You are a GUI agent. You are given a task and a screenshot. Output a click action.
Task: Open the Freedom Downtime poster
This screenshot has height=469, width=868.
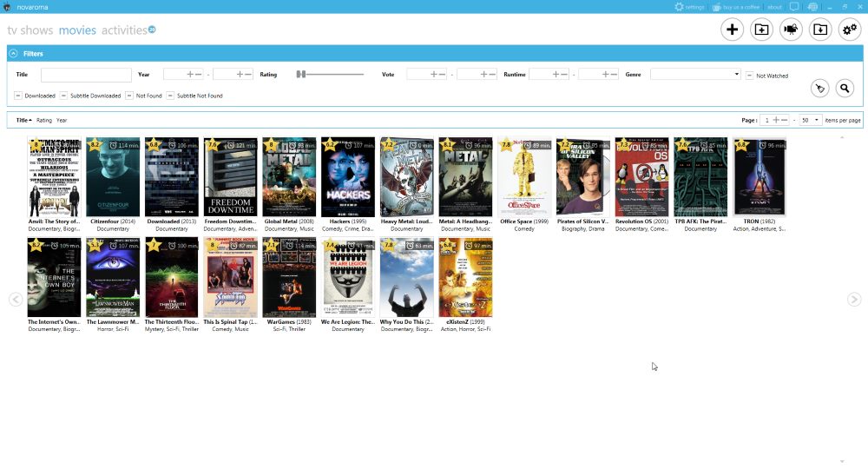pyautogui.click(x=230, y=176)
